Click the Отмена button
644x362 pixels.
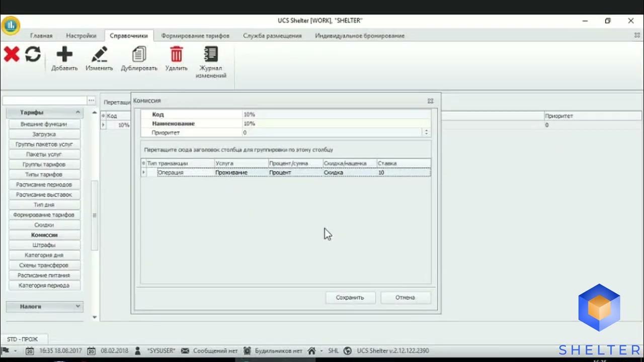click(x=405, y=297)
